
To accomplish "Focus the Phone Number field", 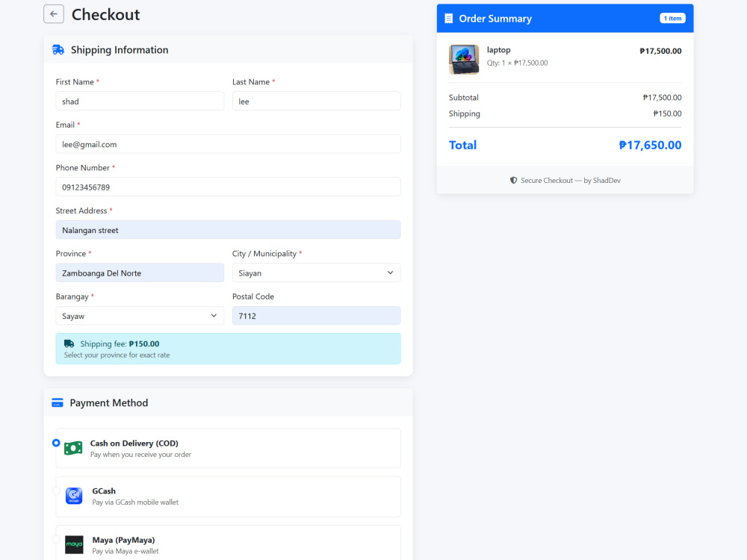I will click(228, 187).
